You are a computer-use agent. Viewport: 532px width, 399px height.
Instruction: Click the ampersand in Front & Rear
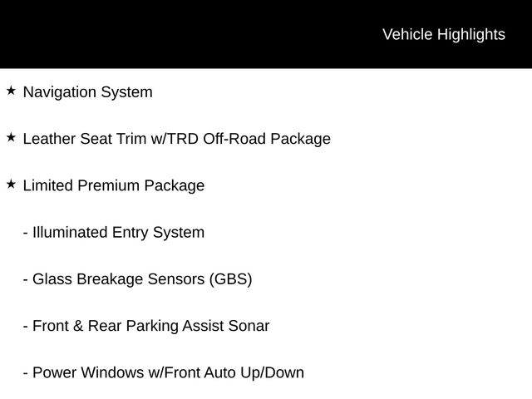point(77,326)
